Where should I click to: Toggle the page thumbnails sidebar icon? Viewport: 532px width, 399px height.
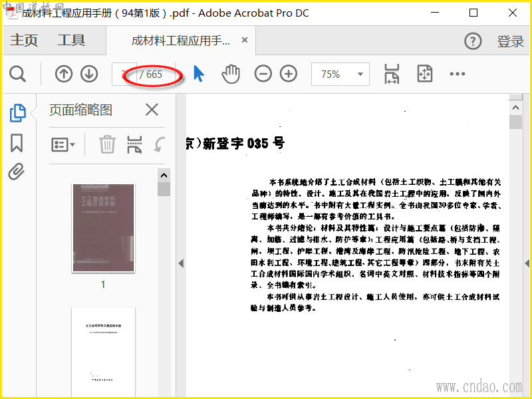(18, 113)
